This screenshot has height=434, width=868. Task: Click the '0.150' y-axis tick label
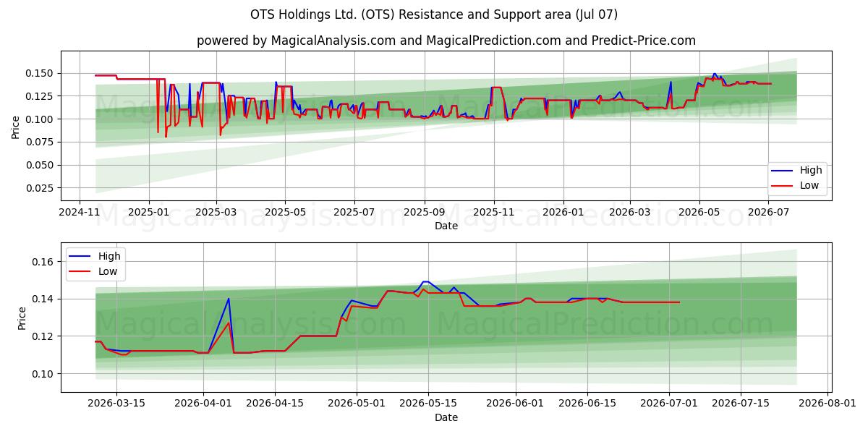(x=41, y=73)
